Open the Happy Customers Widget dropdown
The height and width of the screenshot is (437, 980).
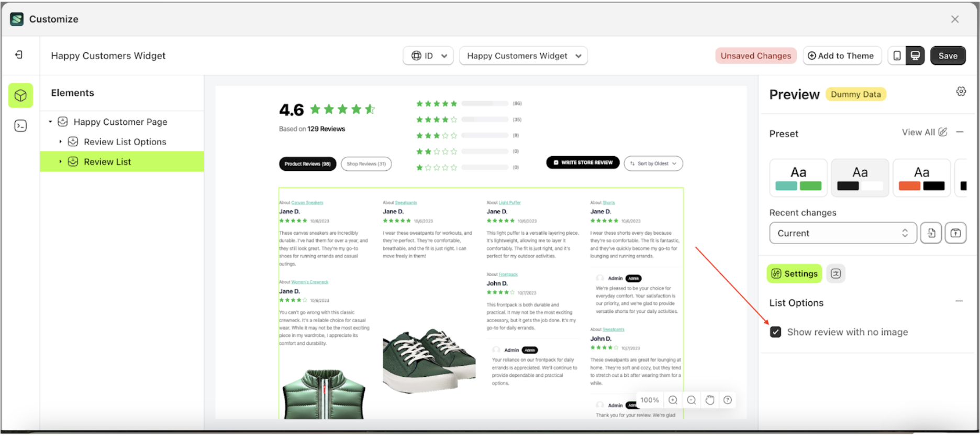(x=524, y=56)
